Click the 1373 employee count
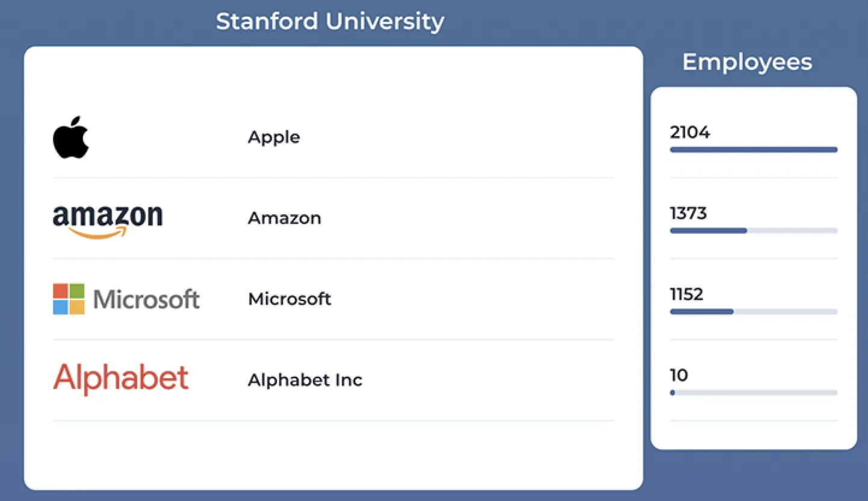The image size is (868, 501). point(688,213)
